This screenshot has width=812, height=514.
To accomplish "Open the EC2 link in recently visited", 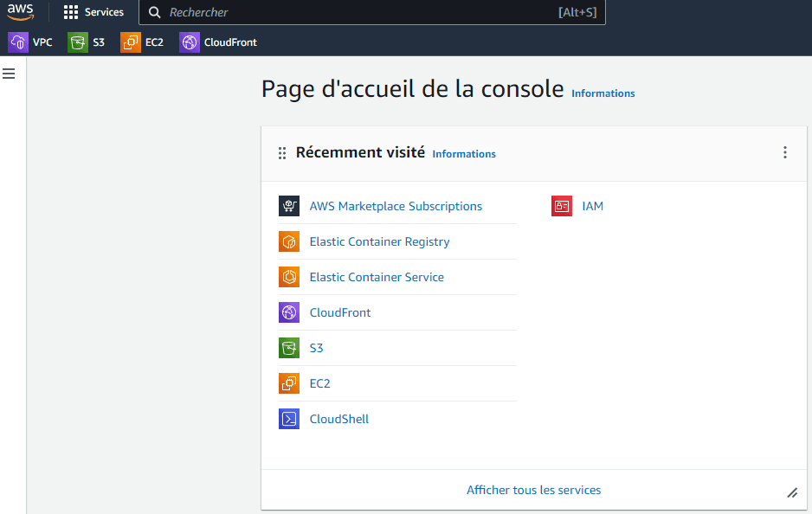I will (x=319, y=383).
